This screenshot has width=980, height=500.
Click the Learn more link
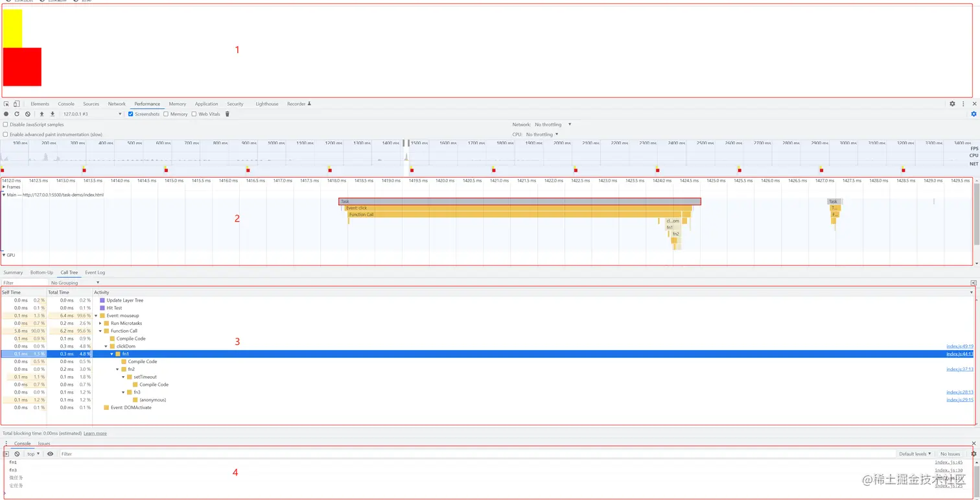95,433
